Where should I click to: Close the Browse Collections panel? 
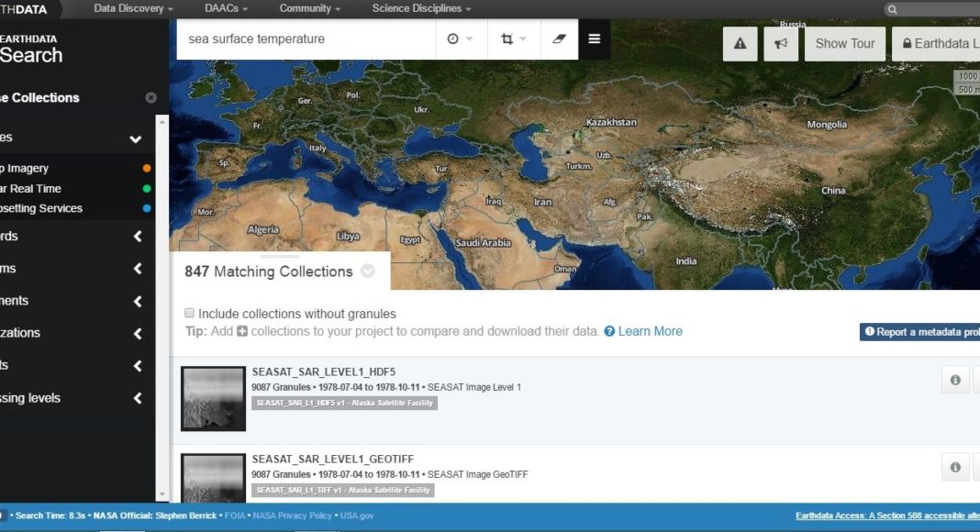click(x=151, y=98)
